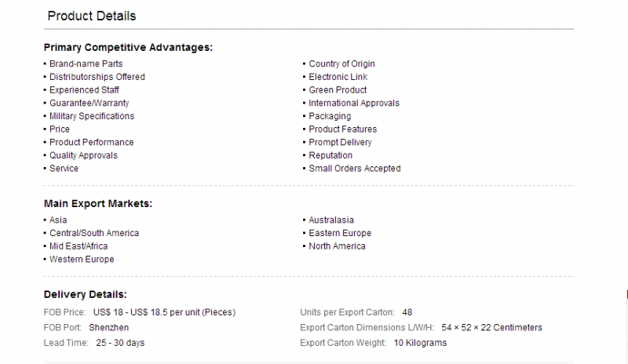Screen dimensions: 628x364
Task: Select Quality Approvals entry
Action: 83,155
